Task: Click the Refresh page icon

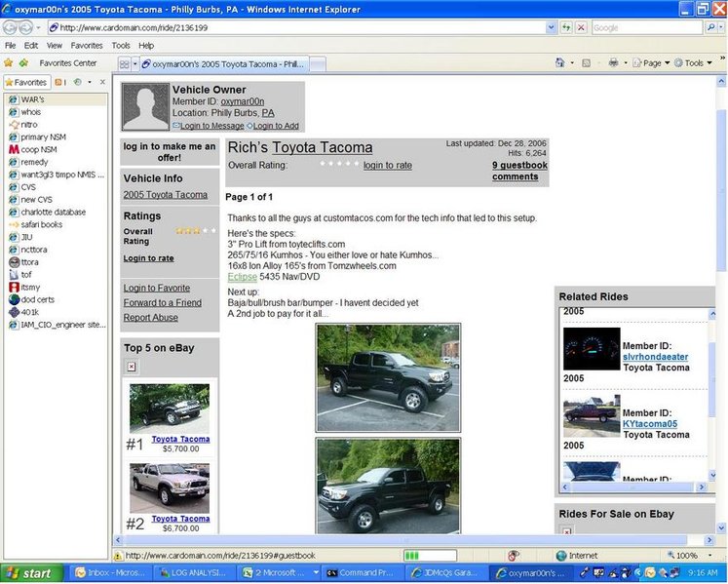Action: (x=566, y=27)
